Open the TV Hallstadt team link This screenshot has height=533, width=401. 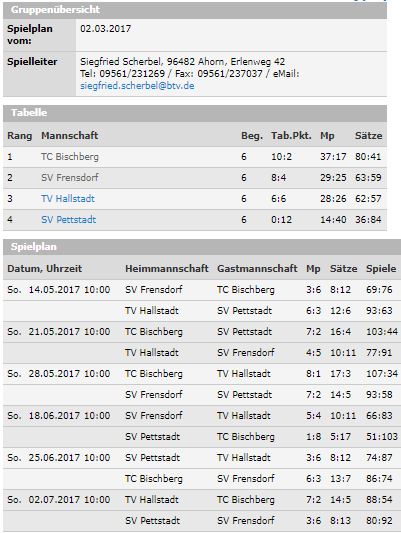[68, 199]
